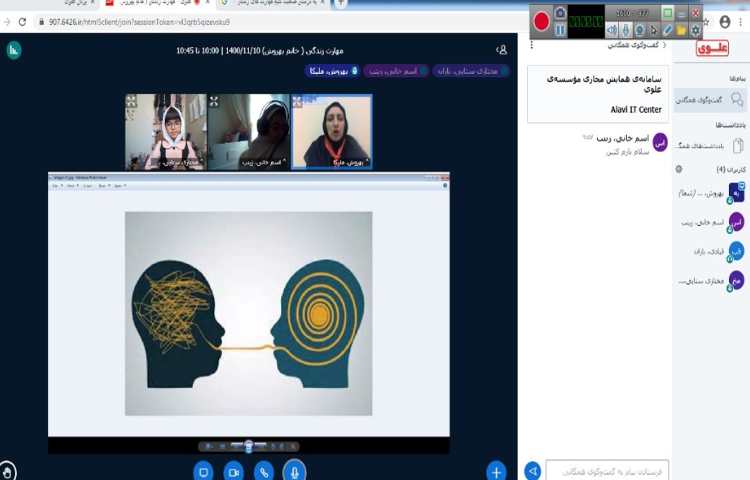Open the public chat entry in sidebar
The image size is (750, 480).
(x=710, y=100)
